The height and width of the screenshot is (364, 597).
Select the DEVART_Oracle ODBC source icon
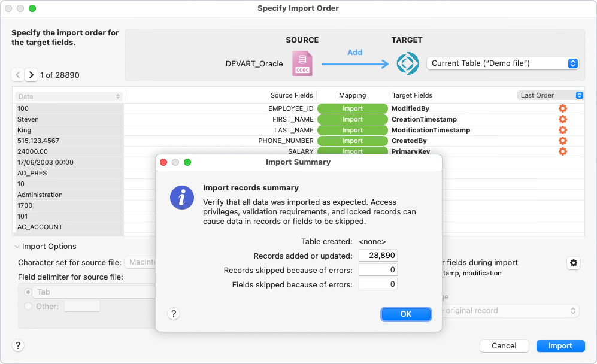click(x=302, y=63)
